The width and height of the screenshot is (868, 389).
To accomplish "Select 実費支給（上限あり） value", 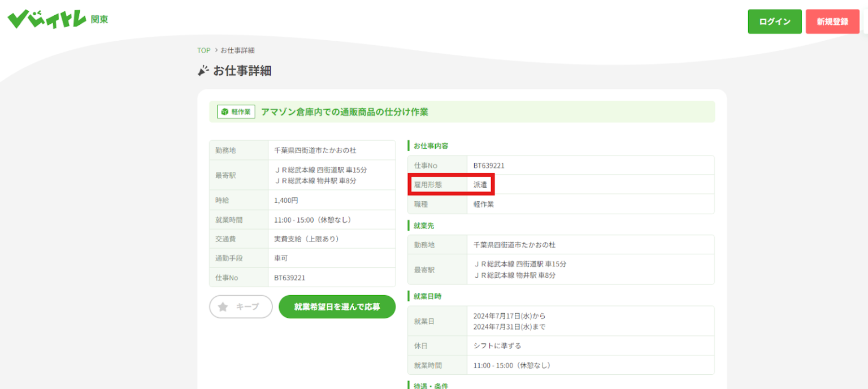I will point(306,239).
